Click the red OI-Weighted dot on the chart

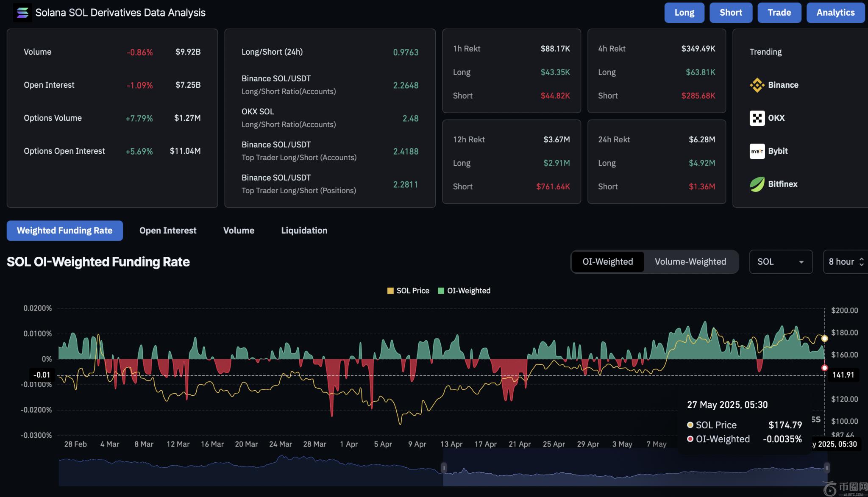point(824,368)
